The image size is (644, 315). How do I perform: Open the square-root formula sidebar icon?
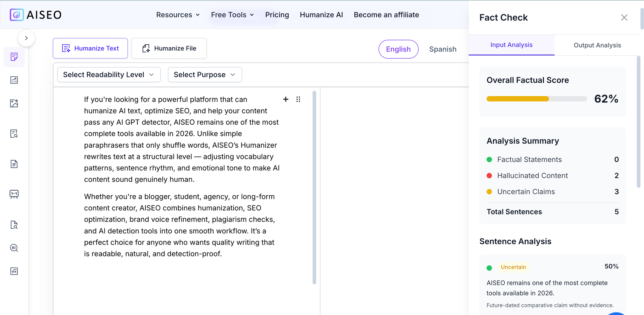(14, 271)
